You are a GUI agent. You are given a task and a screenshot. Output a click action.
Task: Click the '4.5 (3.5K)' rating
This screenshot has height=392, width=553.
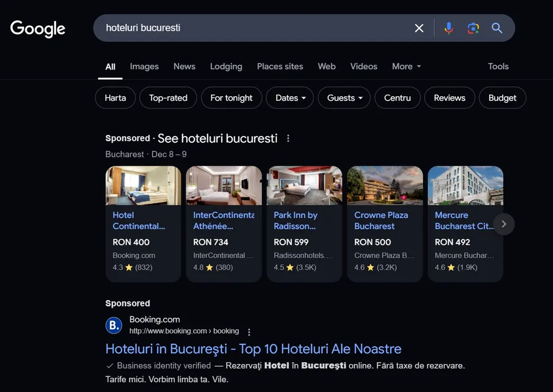295,268
